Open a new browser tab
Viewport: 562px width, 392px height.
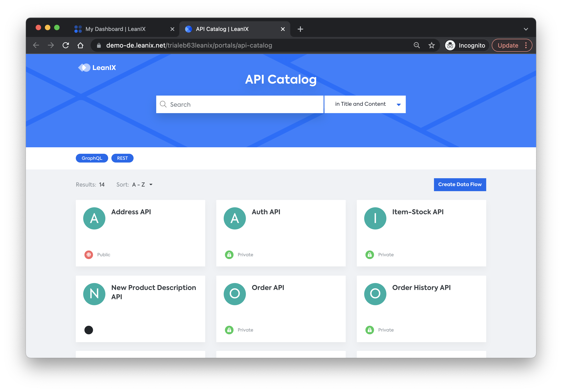click(300, 29)
